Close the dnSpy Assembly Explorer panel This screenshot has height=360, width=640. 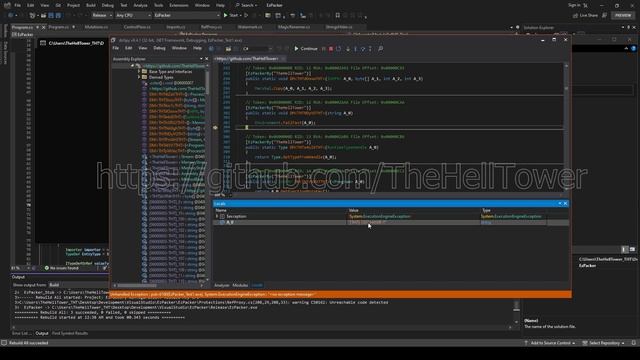207,59
